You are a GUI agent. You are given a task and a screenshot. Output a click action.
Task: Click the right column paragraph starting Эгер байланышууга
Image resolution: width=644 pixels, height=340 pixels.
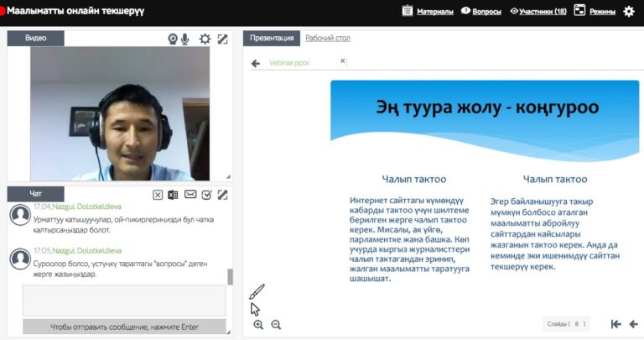pos(555,234)
